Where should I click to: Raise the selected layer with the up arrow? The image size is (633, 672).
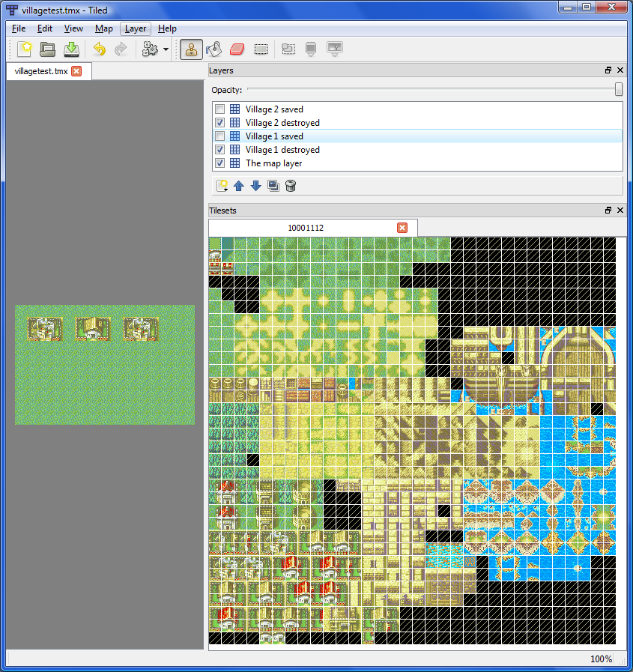tap(239, 185)
